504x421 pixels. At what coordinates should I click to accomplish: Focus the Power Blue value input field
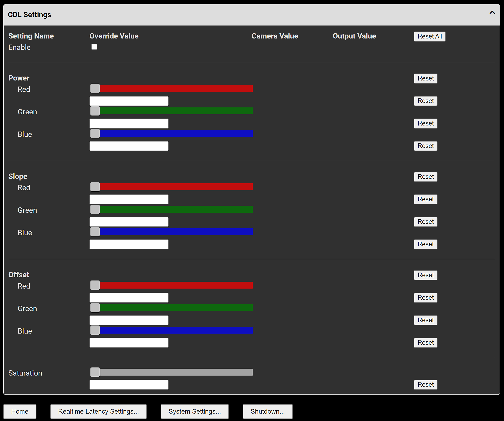pos(129,146)
